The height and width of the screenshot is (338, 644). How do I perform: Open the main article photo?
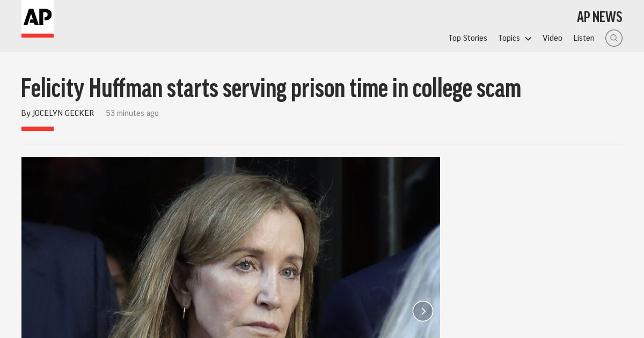[231, 247]
